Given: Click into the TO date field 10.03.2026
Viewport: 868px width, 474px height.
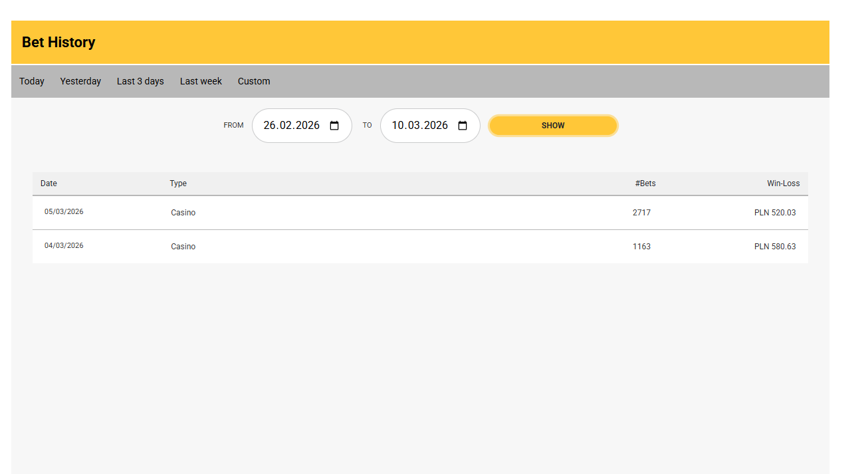Looking at the screenshot, I should pyautogui.click(x=419, y=126).
